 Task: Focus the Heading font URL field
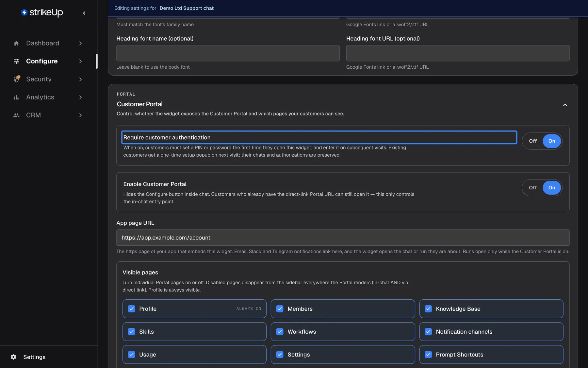(x=458, y=53)
